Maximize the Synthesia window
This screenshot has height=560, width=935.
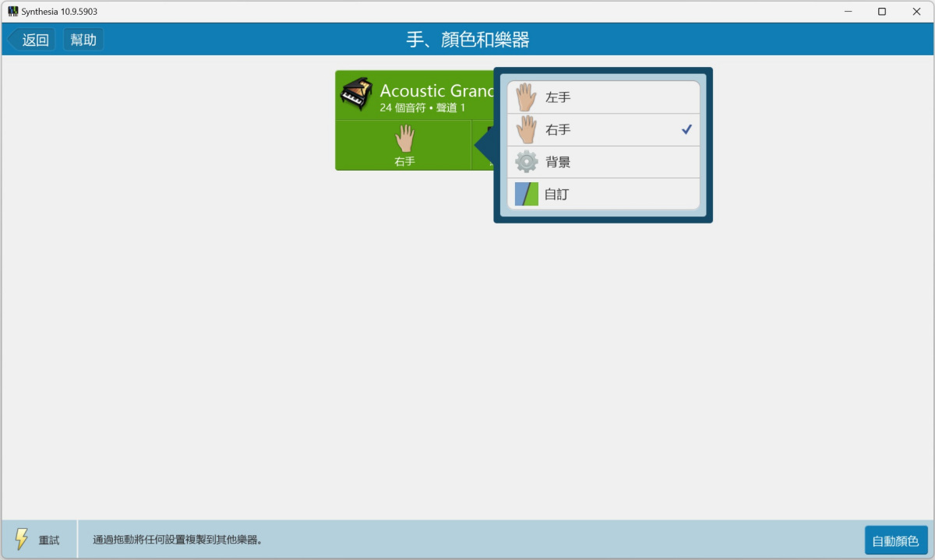point(881,12)
